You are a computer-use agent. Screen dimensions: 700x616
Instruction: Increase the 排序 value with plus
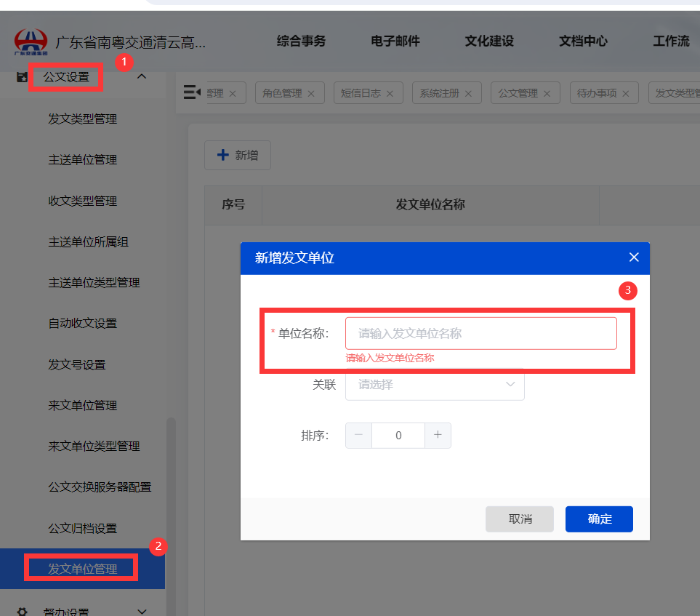click(x=438, y=435)
